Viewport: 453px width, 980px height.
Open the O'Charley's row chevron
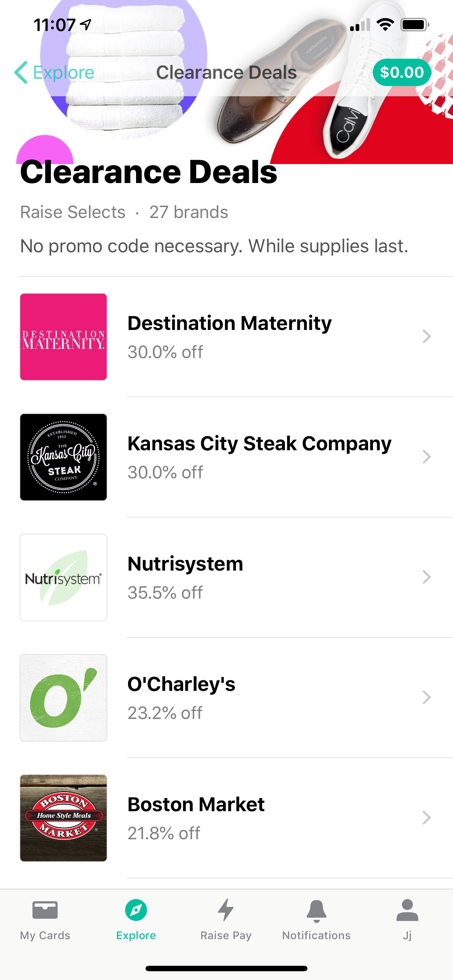click(x=426, y=697)
